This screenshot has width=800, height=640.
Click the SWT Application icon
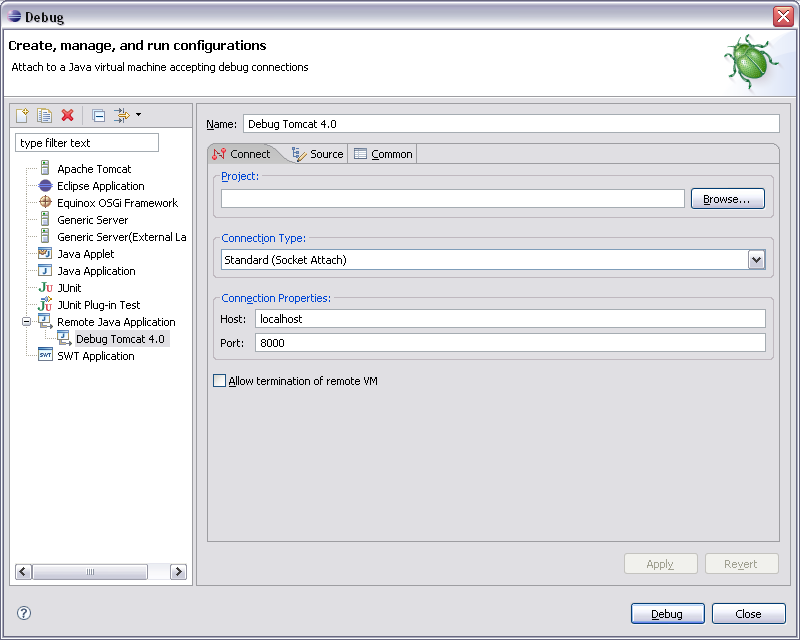pyautogui.click(x=45, y=355)
